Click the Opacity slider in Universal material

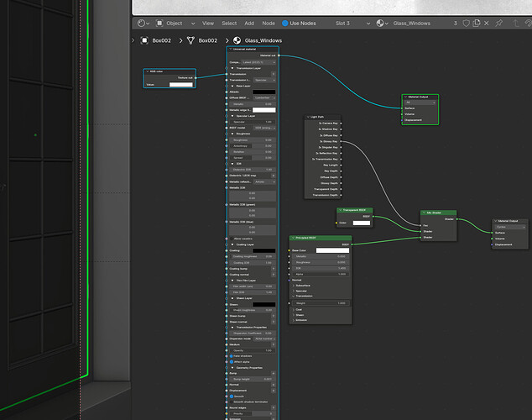[253, 350]
